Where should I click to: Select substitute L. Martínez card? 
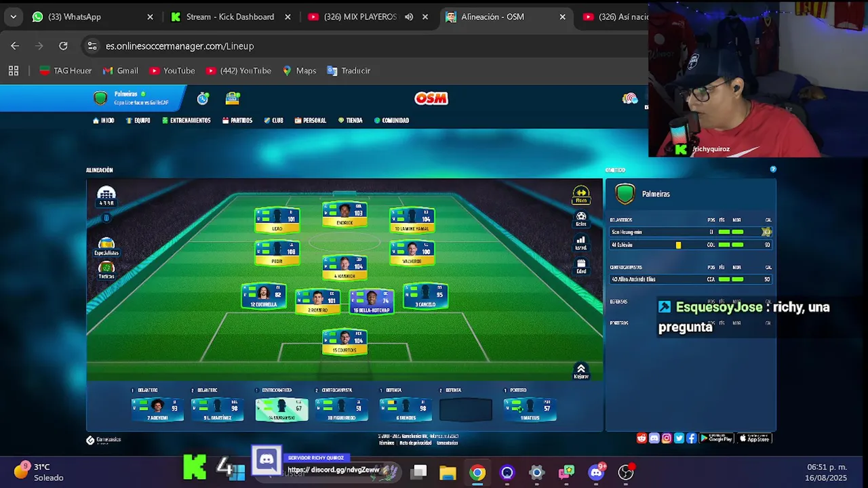pos(218,409)
